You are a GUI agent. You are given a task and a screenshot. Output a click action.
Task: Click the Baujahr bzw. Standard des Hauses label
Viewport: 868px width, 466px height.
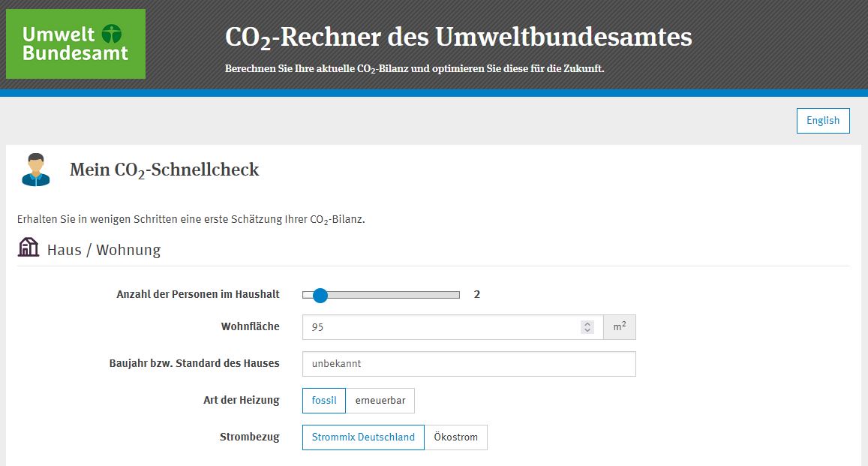194,364
